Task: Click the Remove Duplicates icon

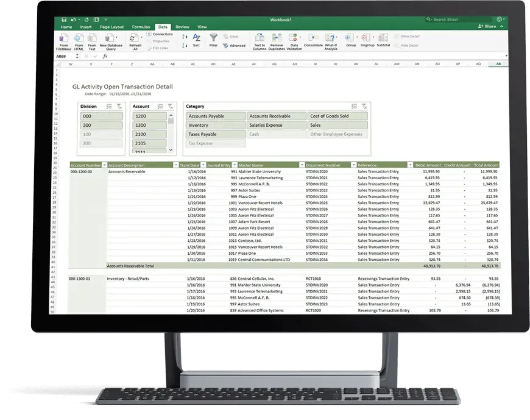Action: [277, 38]
